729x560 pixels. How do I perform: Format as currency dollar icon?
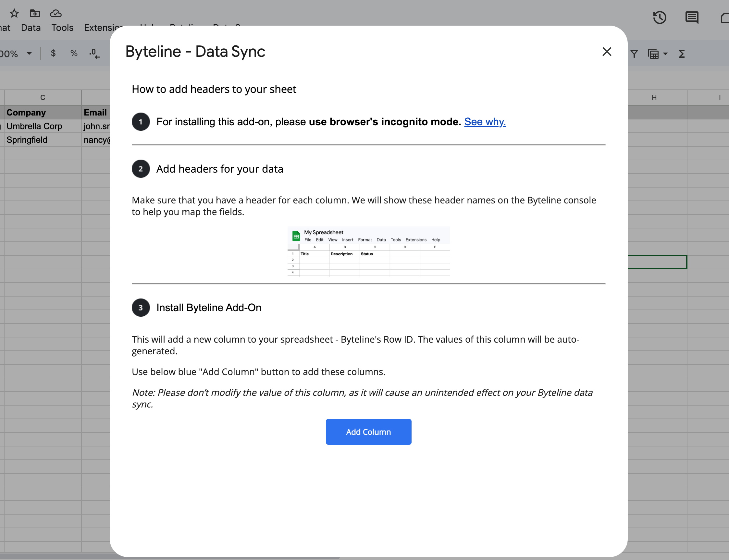(x=53, y=53)
